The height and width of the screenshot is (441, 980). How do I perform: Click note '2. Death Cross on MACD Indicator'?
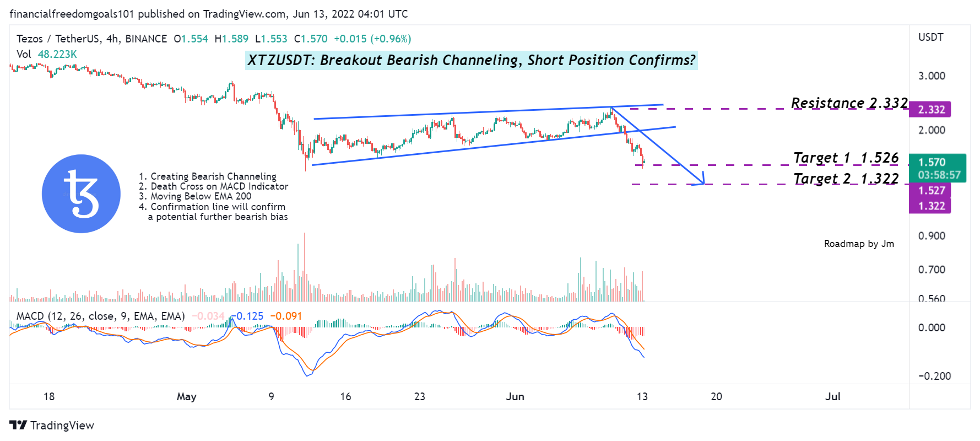214,186
